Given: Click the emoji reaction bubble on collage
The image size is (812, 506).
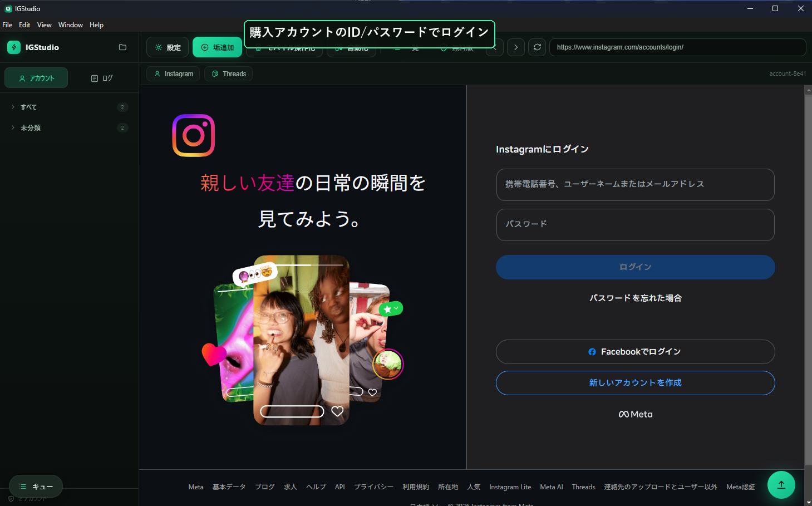Looking at the screenshot, I should coord(255,274).
